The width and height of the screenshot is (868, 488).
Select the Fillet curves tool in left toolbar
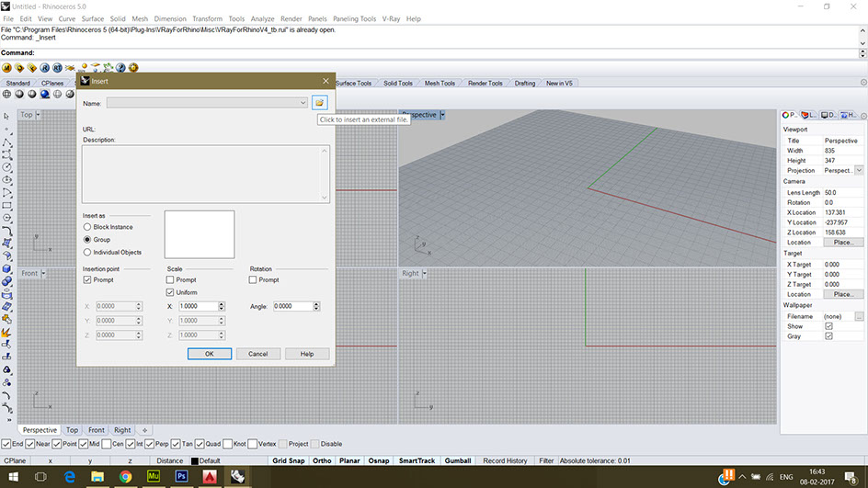pos(6,231)
